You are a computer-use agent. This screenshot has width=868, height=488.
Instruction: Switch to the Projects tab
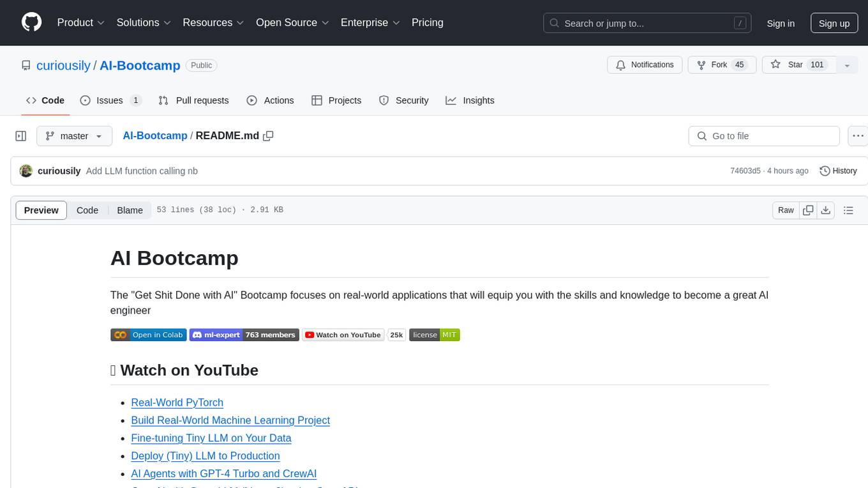point(336,100)
